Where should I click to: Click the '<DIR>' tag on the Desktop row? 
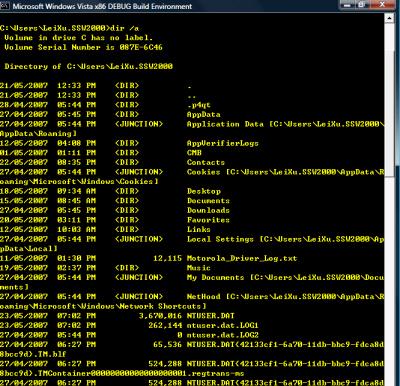[127, 191]
